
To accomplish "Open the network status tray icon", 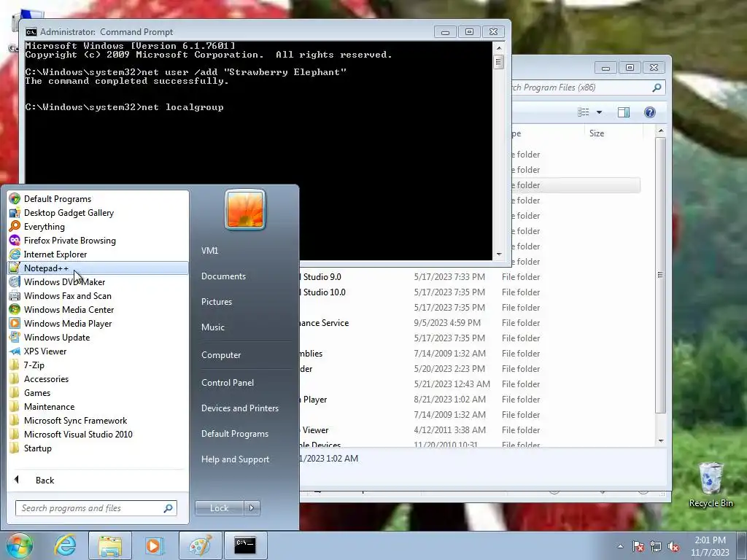I will point(656,546).
